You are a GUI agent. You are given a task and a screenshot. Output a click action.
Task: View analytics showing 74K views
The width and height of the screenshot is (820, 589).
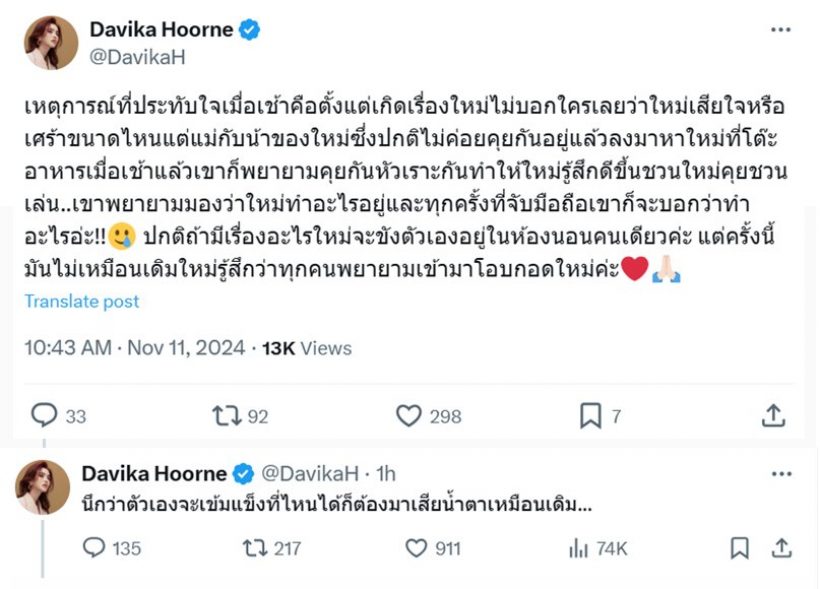(578, 547)
